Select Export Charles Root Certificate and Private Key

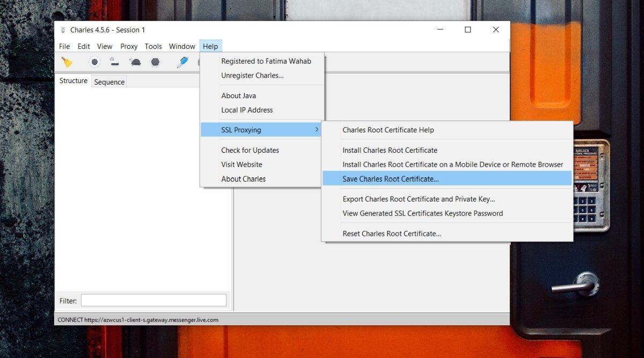419,199
